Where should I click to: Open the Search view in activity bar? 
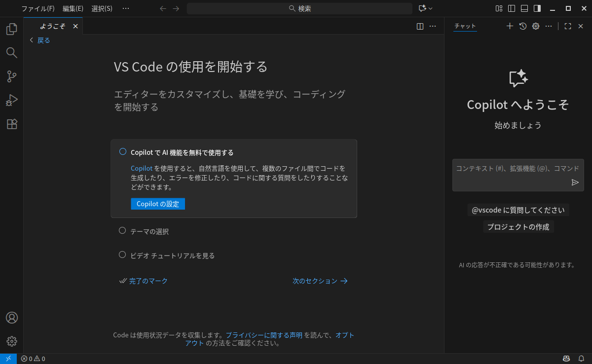(x=11, y=53)
